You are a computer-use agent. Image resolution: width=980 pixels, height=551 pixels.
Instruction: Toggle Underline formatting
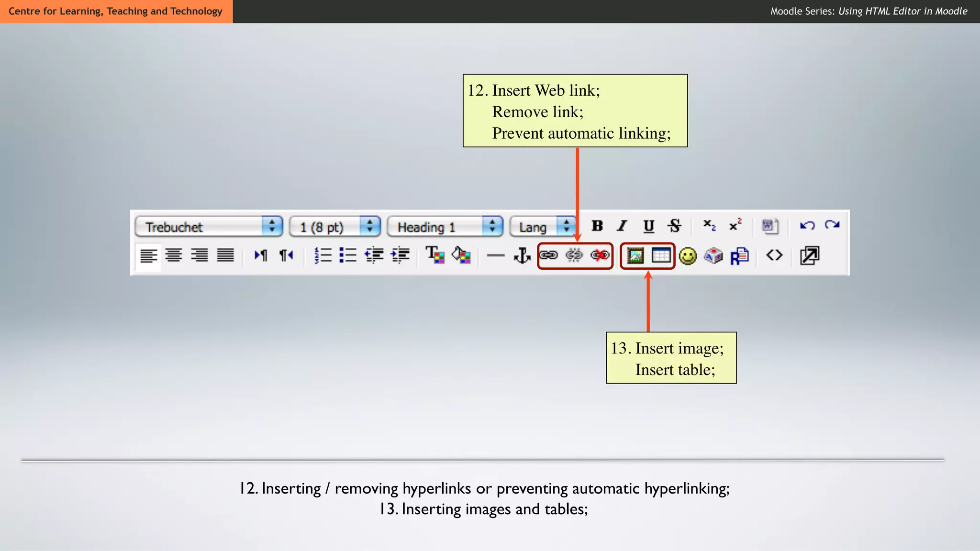[x=648, y=226]
